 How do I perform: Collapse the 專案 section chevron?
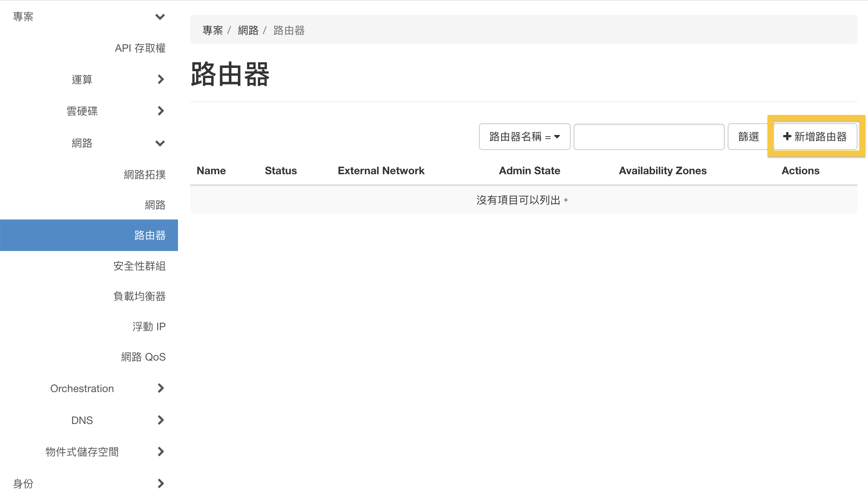pyautogui.click(x=160, y=17)
